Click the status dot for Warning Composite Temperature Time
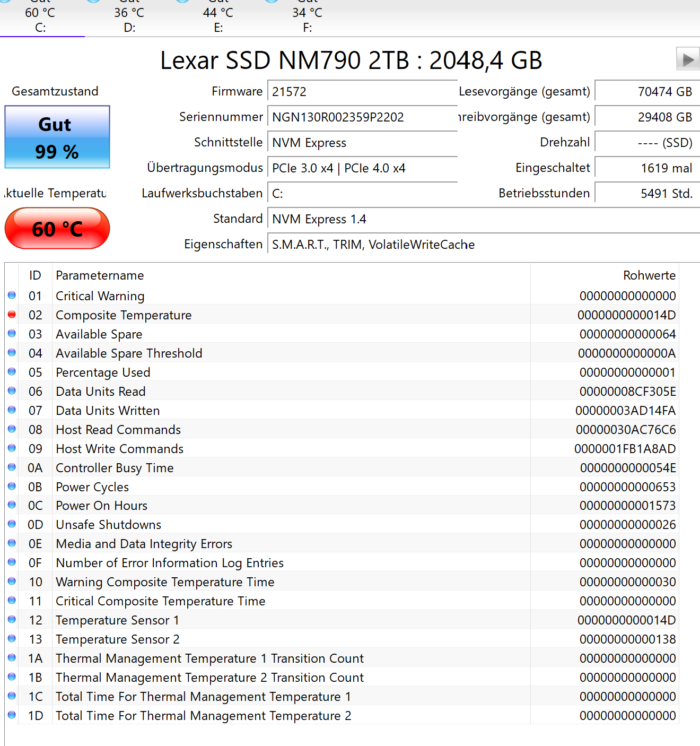Image resolution: width=700 pixels, height=746 pixels. pyautogui.click(x=12, y=581)
